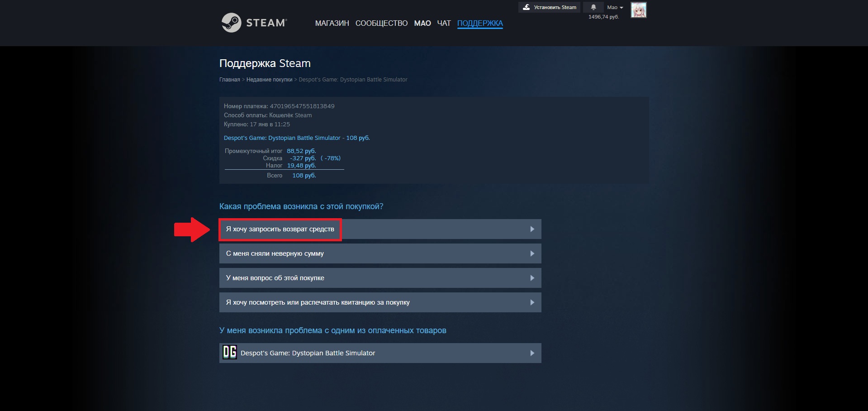The height and width of the screenshot is (411, 868).
Task: Go to 'Главная' breadcrumb
Action: click(230, 80)
